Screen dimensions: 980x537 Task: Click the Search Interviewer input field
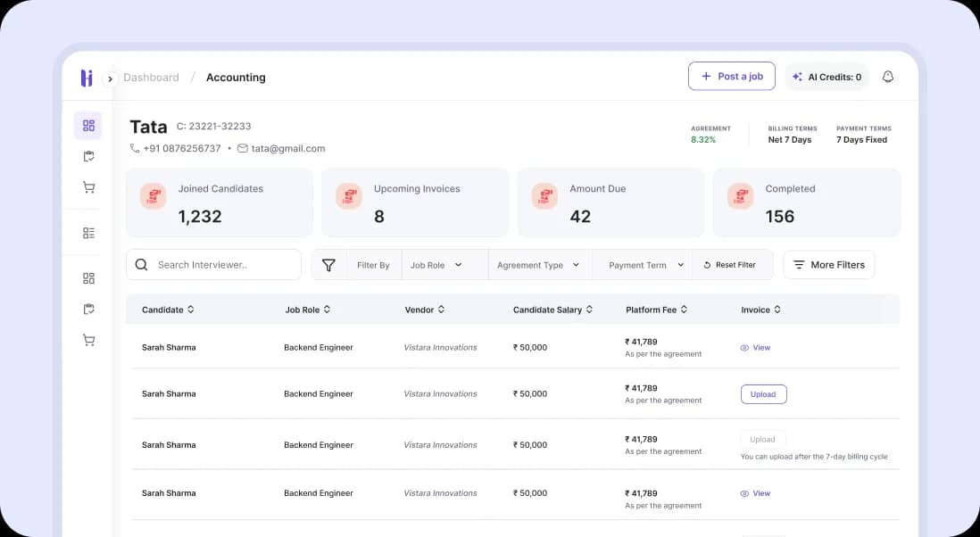pyautogui.click(x=214, y=265)
